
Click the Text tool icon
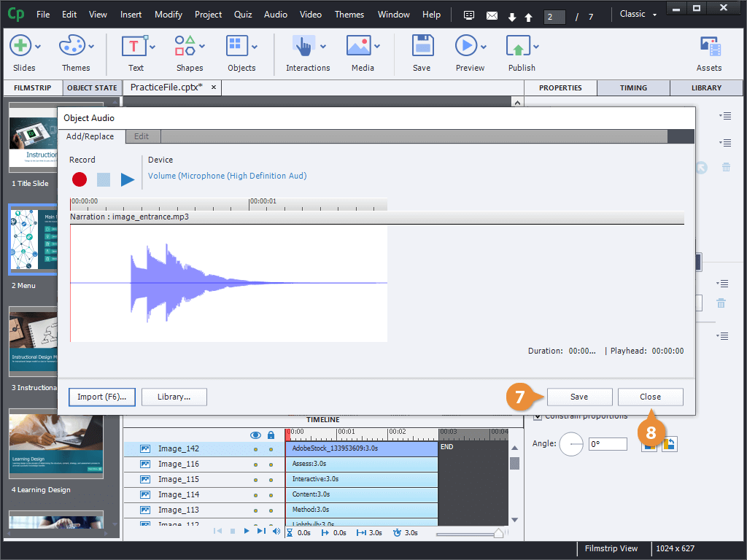tap(134, 47)
